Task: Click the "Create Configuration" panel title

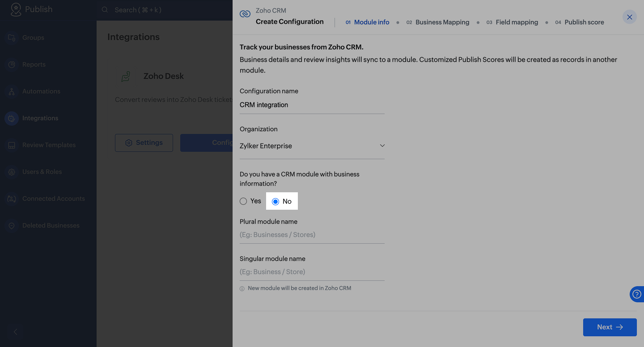Action: pos(290,21)
